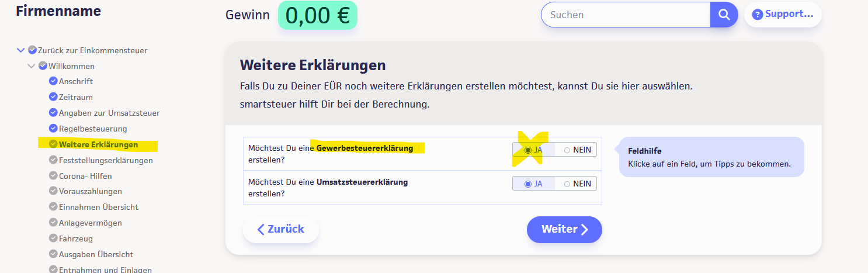
Task: Select JA for Gewerbesteuererklärung
Action: point(528,150)
